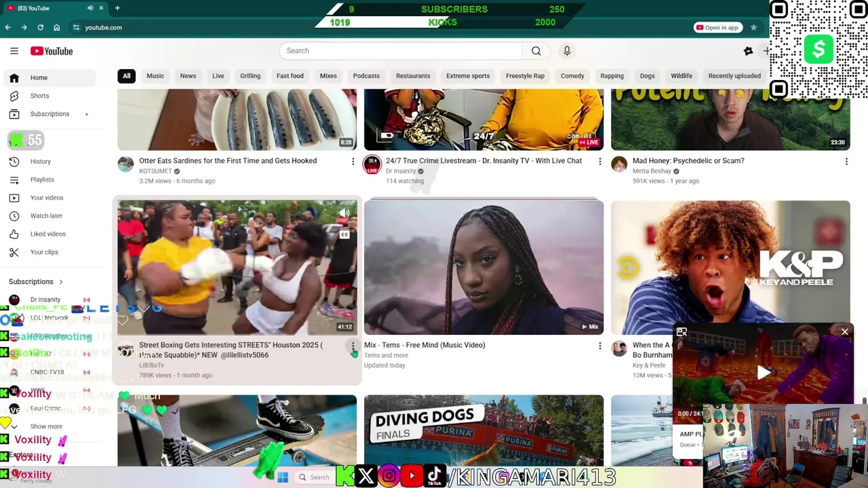868x488 pixels.
Task: Open a new browser tab
Action: 117,8
